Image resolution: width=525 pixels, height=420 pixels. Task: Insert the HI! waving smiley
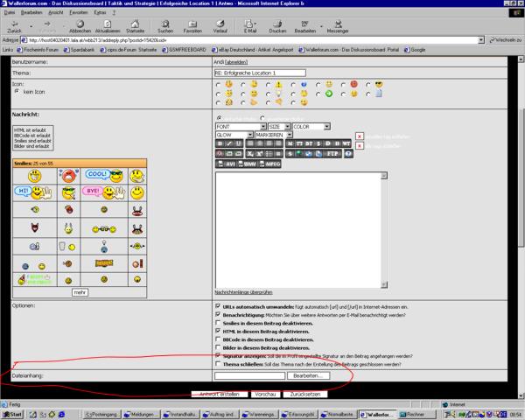click(x=26, y=192)
